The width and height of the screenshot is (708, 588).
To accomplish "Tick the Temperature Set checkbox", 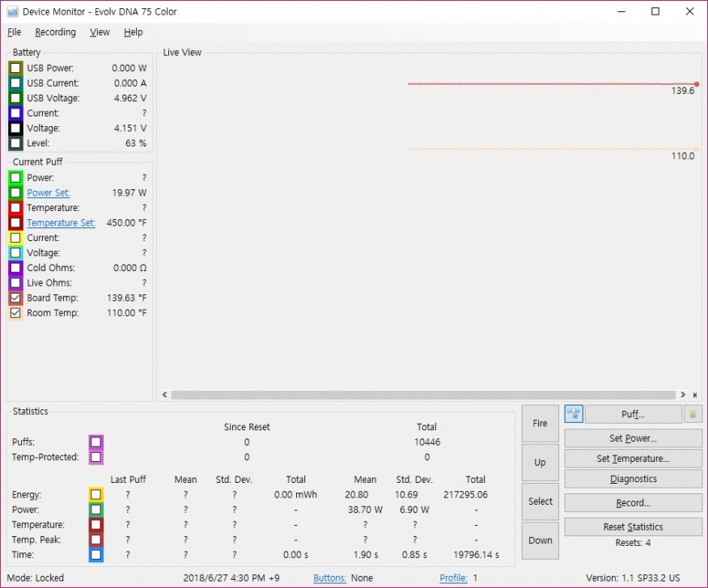I will pyautogui.click(x=15, y=223).
